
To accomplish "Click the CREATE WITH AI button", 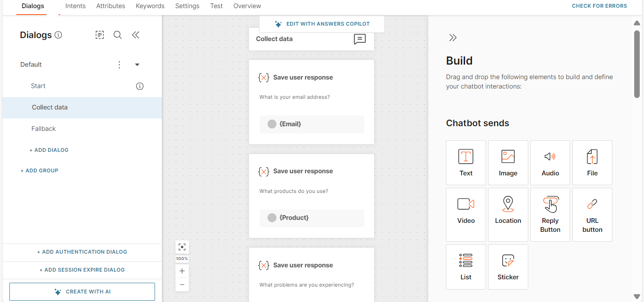I will click(82, 291).
